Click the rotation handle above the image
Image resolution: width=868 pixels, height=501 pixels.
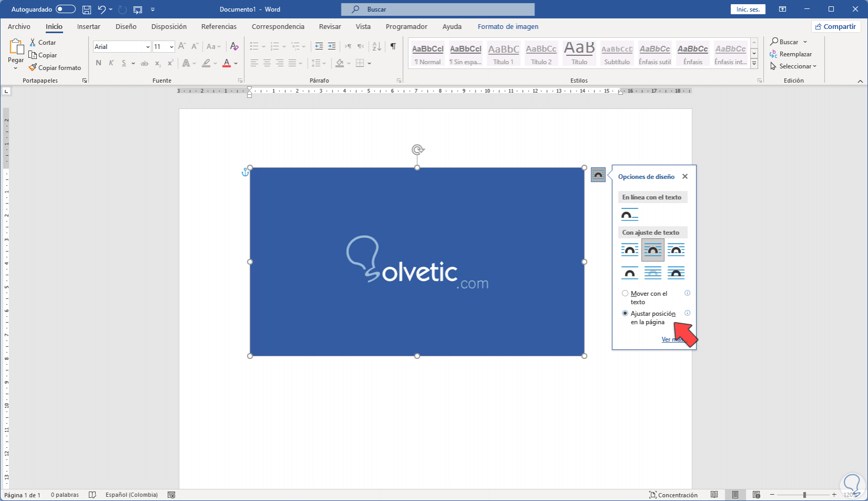[417, 150]
